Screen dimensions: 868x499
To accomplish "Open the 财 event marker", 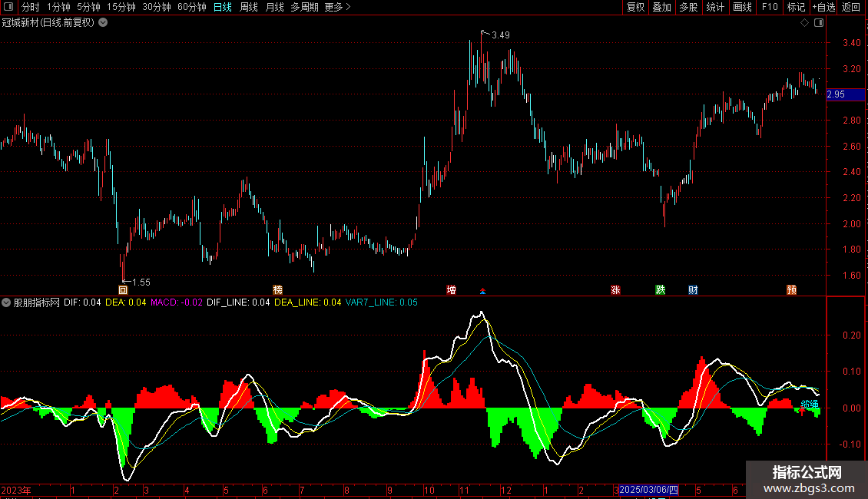I will click(693, 290).
